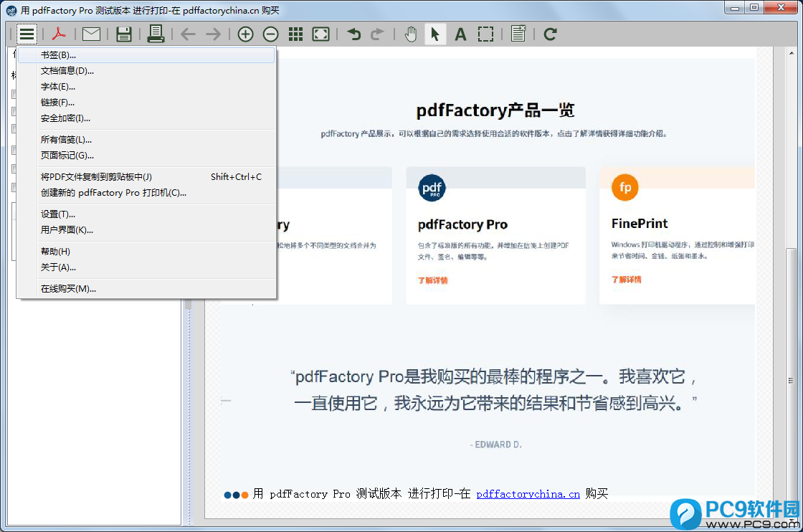
Task: Select the marquee selection tool
Action: point(485,34)
